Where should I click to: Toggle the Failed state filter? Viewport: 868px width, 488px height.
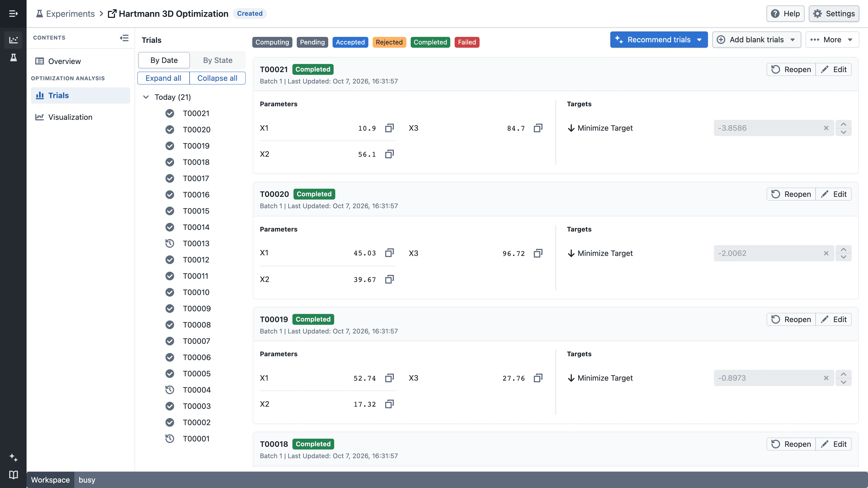point(467,42)
